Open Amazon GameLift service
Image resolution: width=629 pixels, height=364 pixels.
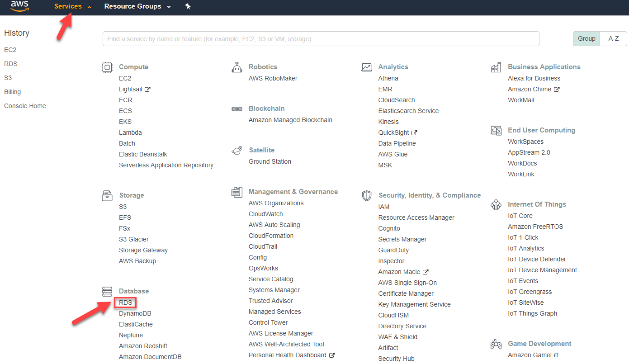pos(533,355)
